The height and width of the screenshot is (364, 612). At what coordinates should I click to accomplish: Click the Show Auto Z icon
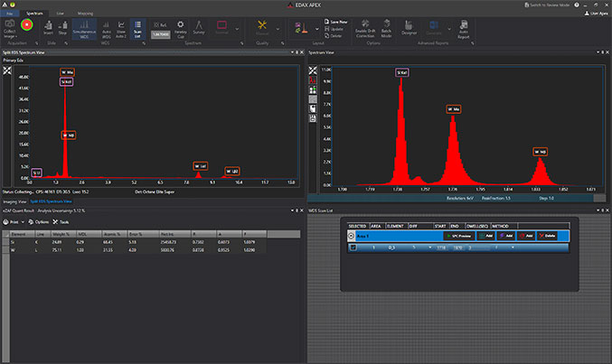tap(121, 25)
